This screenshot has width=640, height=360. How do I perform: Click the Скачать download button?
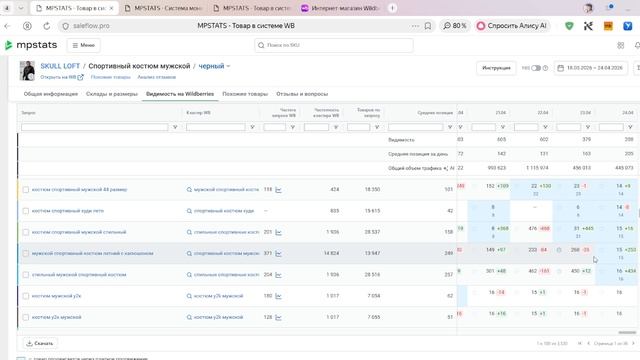click(40, 343)
